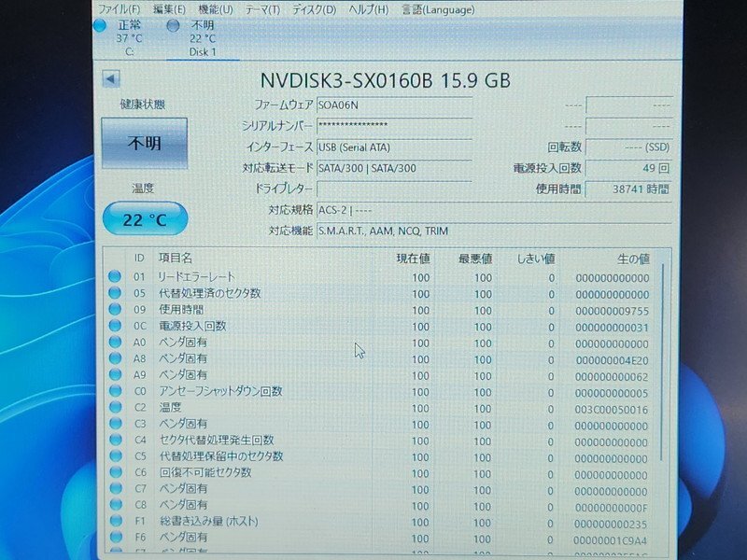Click the blue 正常 health icon for drive C:
This screenshot has height=560, width=747.
(100, 25)
